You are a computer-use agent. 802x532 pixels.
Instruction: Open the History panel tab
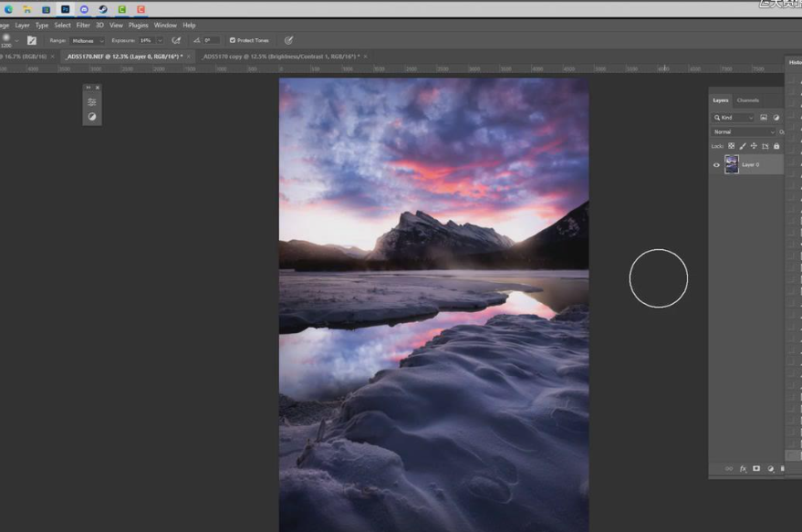click(795, 62)
